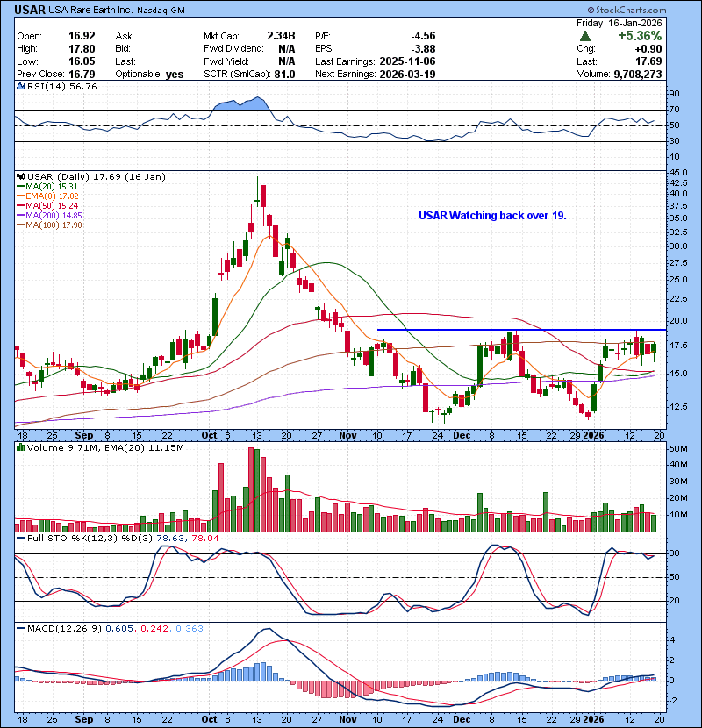
Task: Click the 50M volume axis label
Action: [x=677, y=448]
